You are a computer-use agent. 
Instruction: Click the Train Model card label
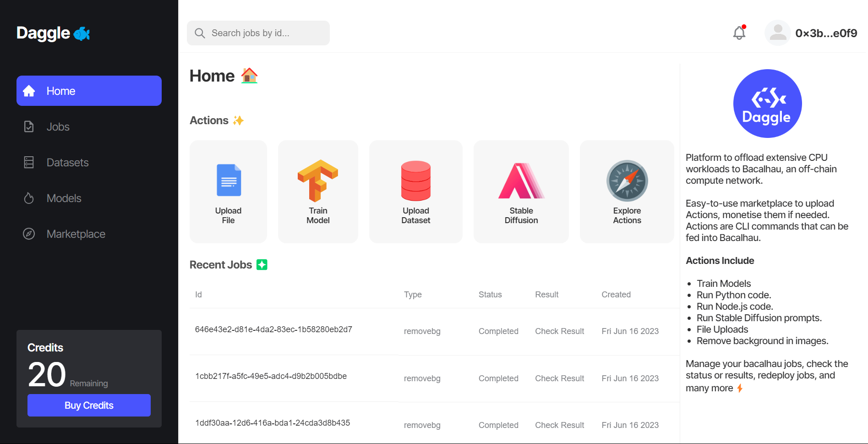318,215
